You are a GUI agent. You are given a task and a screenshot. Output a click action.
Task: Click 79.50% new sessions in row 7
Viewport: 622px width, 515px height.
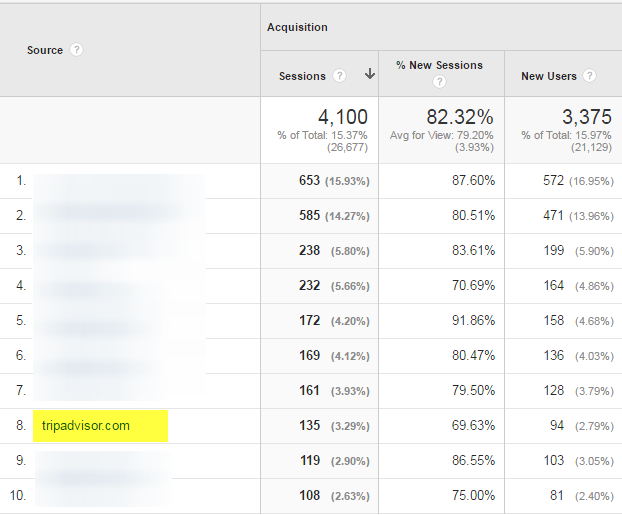pyautogui.click(x=473, y=390)
